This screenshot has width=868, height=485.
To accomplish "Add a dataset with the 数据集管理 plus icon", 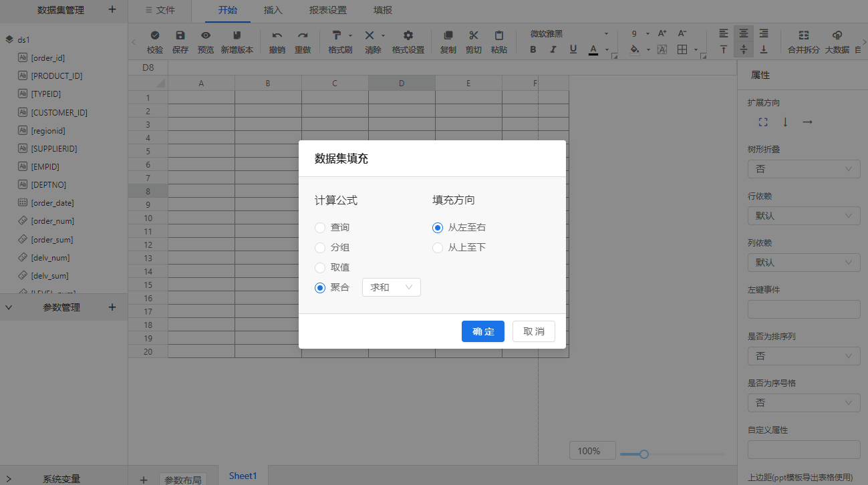I will [112, 9].
